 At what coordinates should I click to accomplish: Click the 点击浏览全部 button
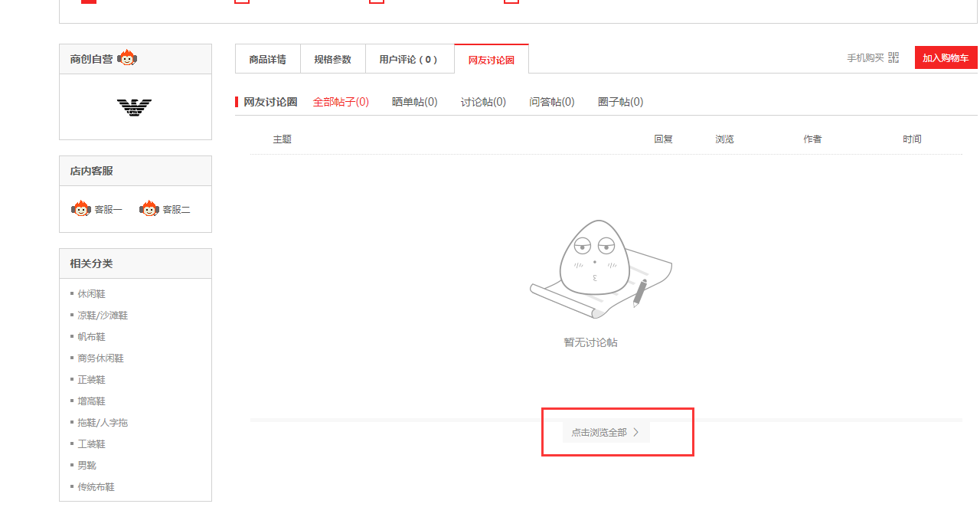[606, 433]
